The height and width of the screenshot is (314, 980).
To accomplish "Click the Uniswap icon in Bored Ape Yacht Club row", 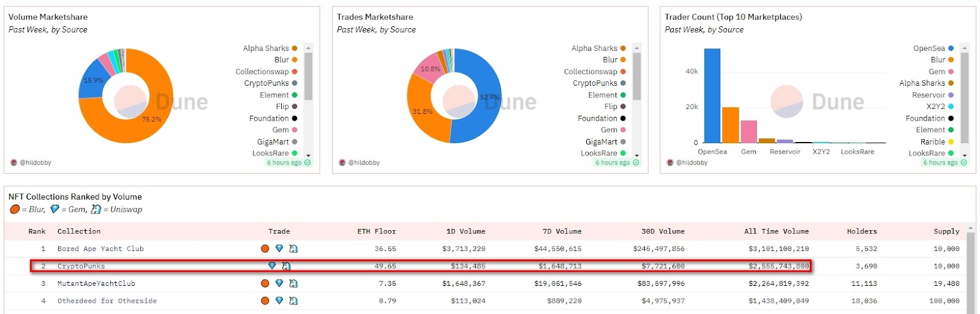I will [x=293, y=249].
